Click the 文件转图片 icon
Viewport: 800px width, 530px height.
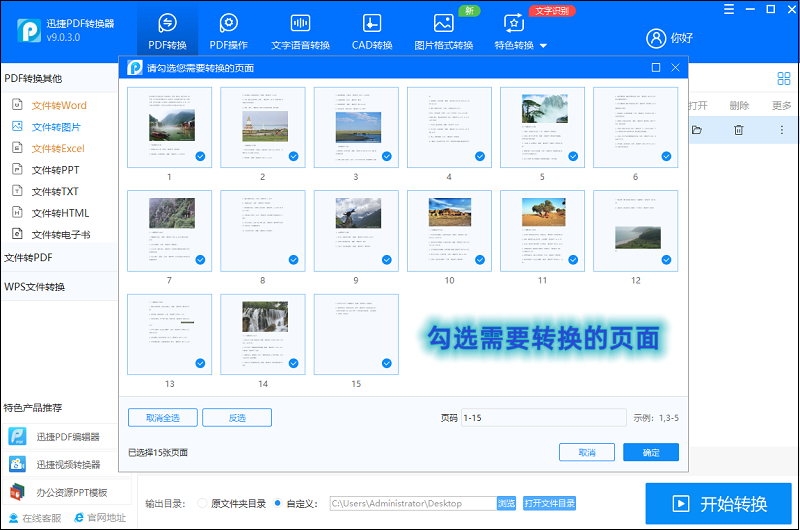coord(17,126)
